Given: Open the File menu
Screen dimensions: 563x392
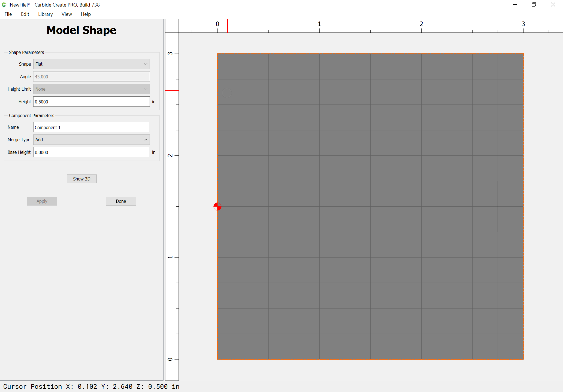Looking at the screenshot, I should [8, 14].
